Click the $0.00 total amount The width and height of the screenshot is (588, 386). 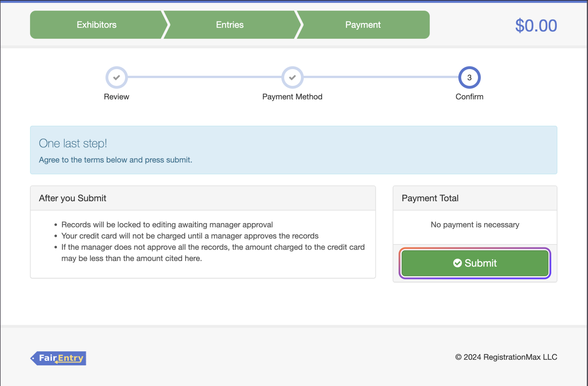tap(536, 26)
